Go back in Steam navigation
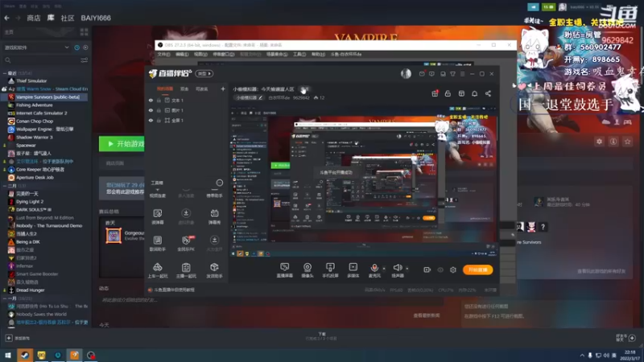This screenshot has height=362, width=644. [7, 18]
